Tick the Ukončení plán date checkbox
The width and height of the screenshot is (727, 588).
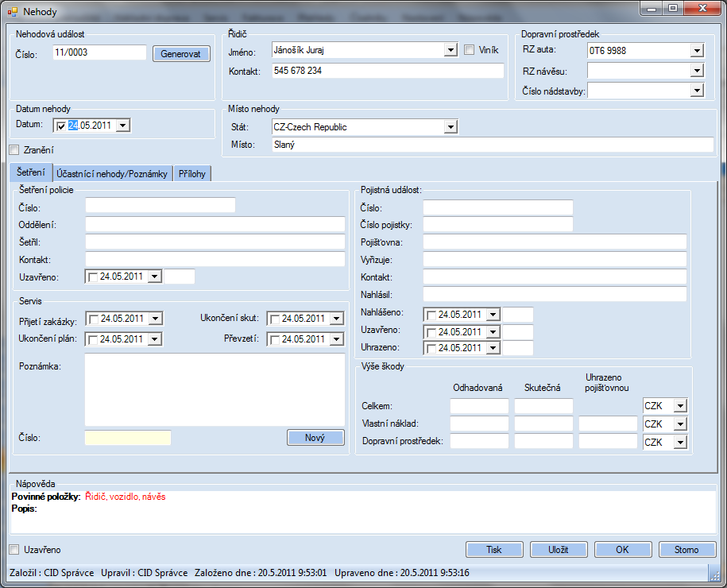coord(93,339)
